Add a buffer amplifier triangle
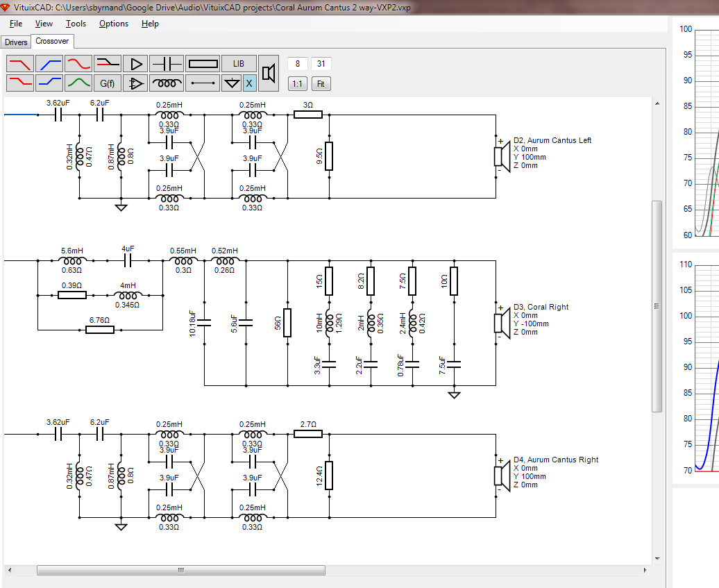Screen dimensions: 719x588 click(x=136, y=64)
